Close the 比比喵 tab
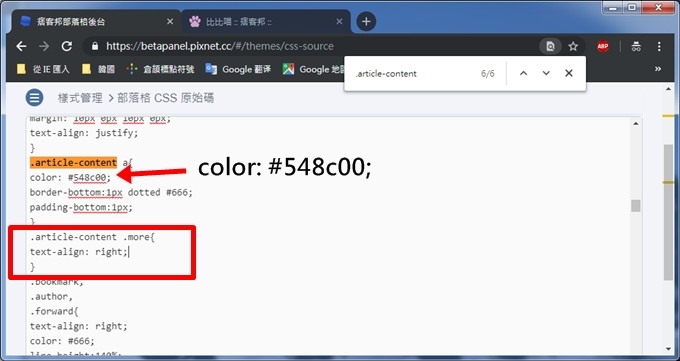The height and width of the screenshot is (361, 680). click(x=339, y=21)
